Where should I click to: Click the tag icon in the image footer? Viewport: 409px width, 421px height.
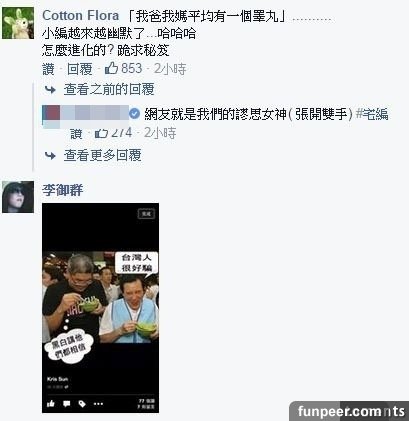(82, 404)
